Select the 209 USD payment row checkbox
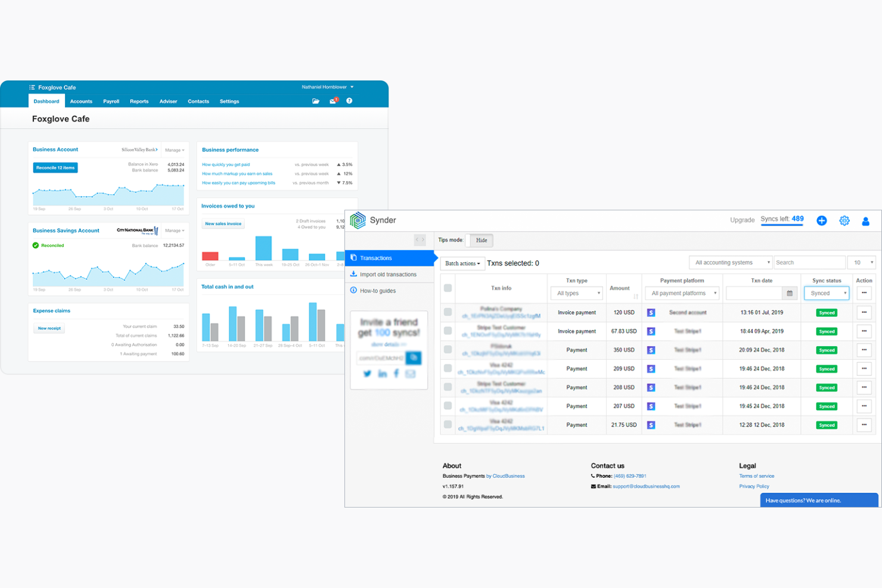 (x=448, y=368)
